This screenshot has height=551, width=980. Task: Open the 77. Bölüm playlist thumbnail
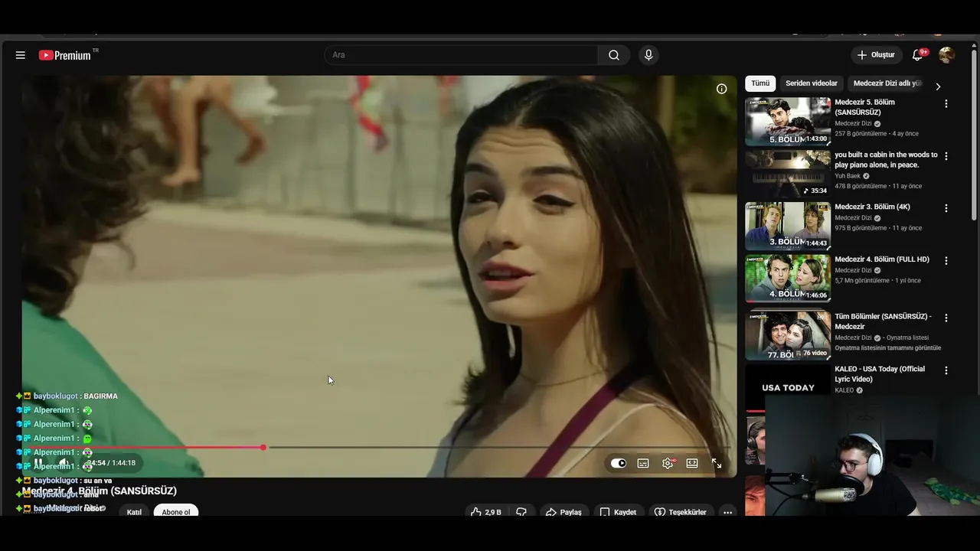click(788, 335)
